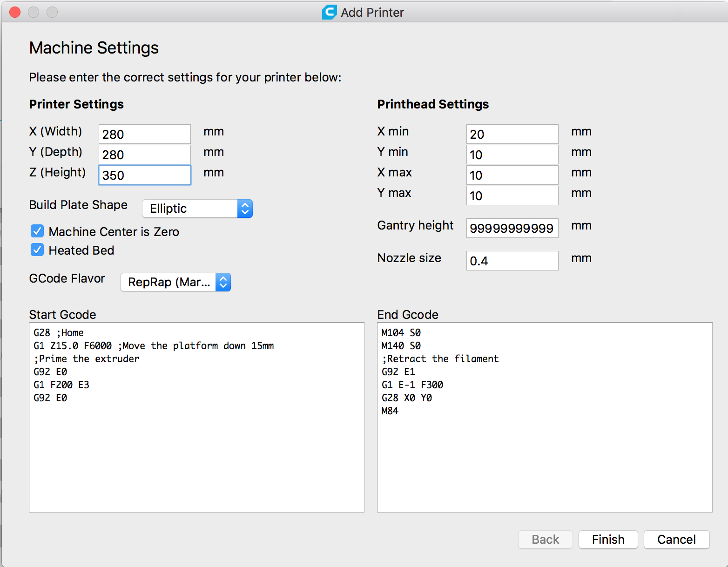728x567 pixels.
Task: Uncheck the Heated Bed option
Action: [x=37, y=250]
